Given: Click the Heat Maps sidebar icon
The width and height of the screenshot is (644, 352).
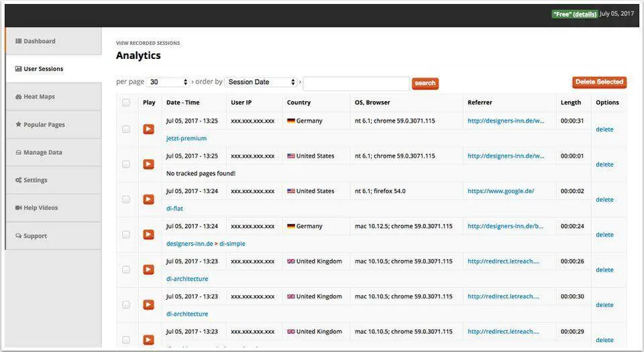Looking at the screenshot, I should click(19, 97).
